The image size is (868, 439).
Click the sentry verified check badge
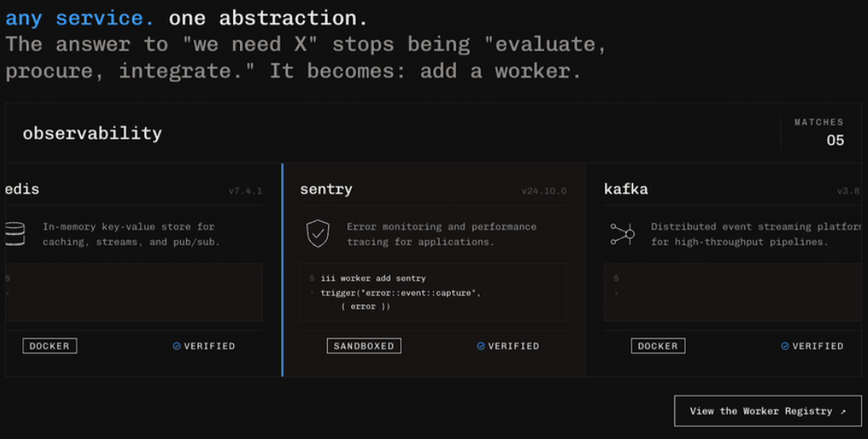(480, 346)
